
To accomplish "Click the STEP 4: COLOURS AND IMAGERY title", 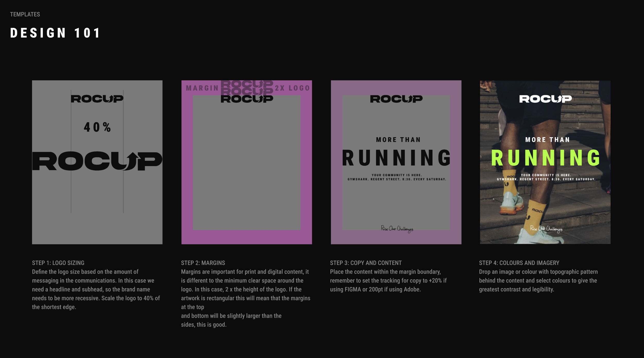I will coord(519,263).
